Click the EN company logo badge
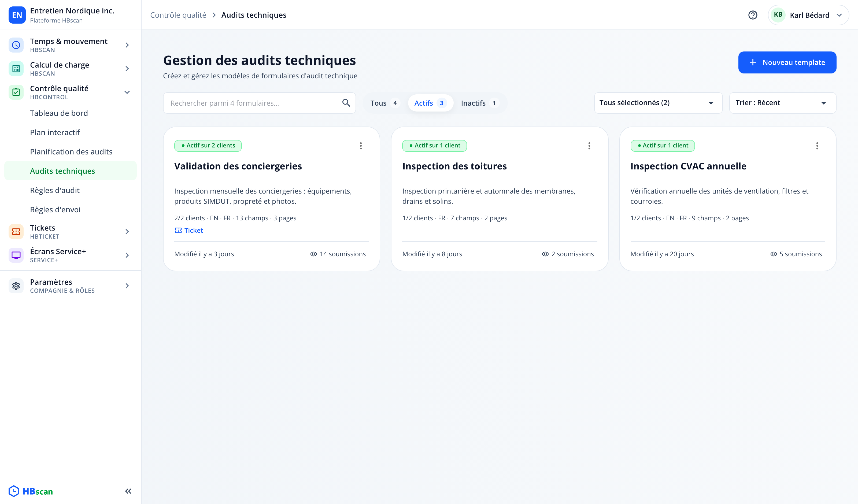Image resolution: width=858 pixels, height=504 pixels. (x=17, y=15)
